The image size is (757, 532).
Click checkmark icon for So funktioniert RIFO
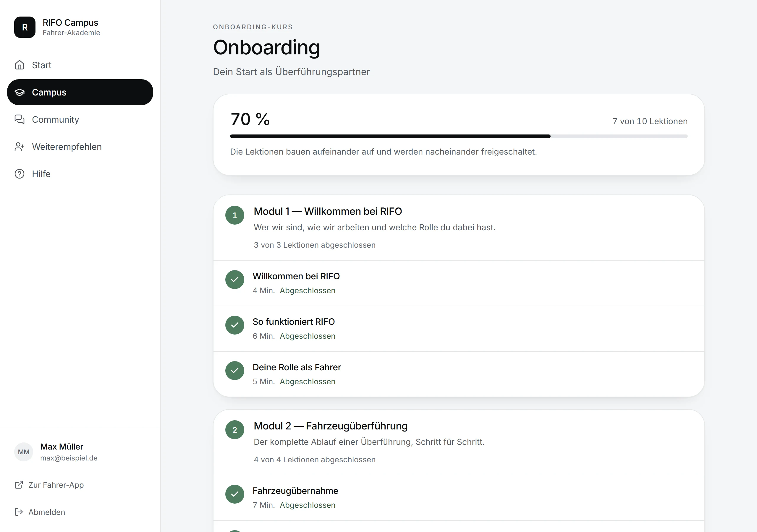[235, 325]
